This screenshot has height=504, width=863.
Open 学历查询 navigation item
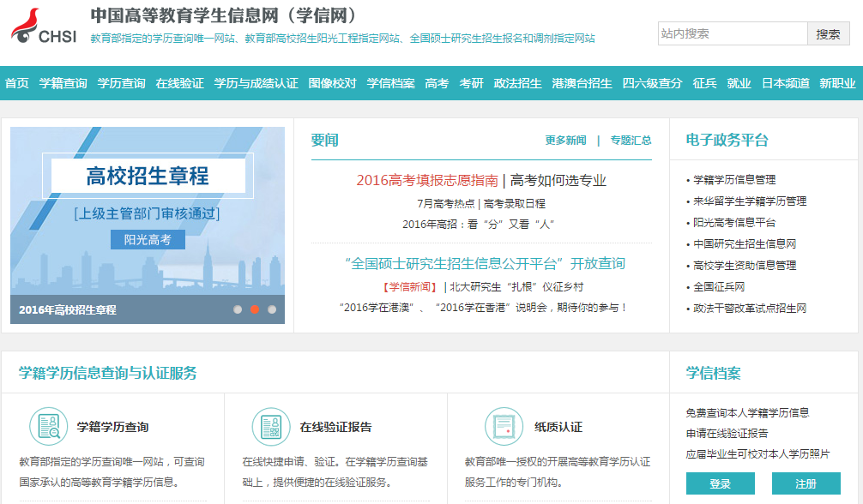coord(122,83)
